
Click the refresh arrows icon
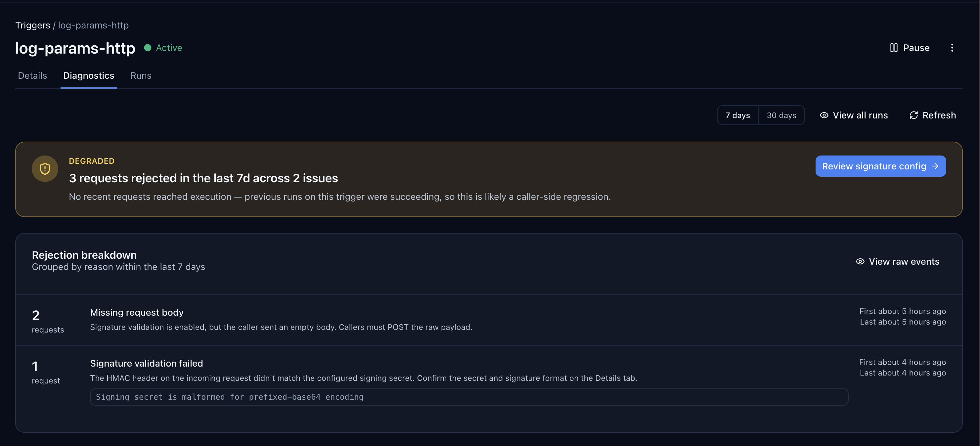click(x=913, y=115)
